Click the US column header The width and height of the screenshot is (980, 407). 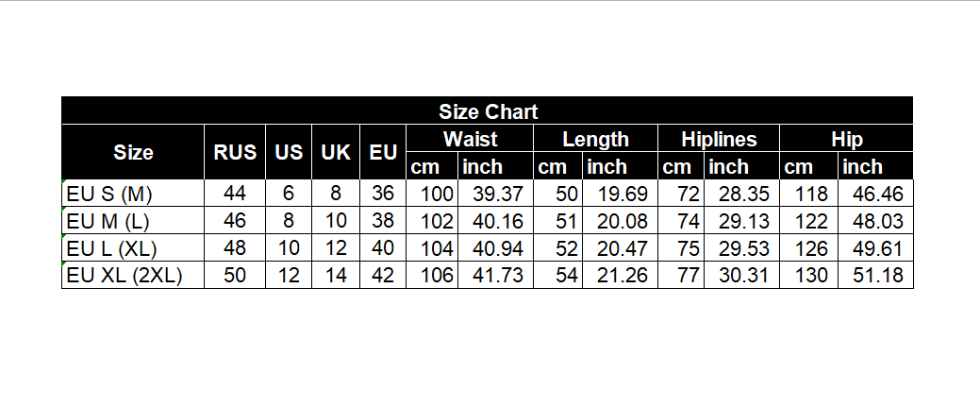click(x=289, y=152)
